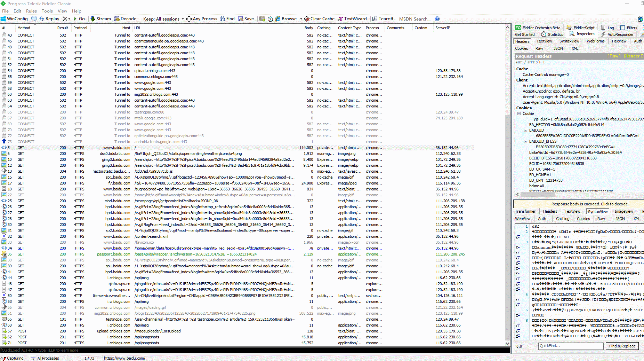
Task: Switch to FiddlerScript tab
Action: point(580,28)
